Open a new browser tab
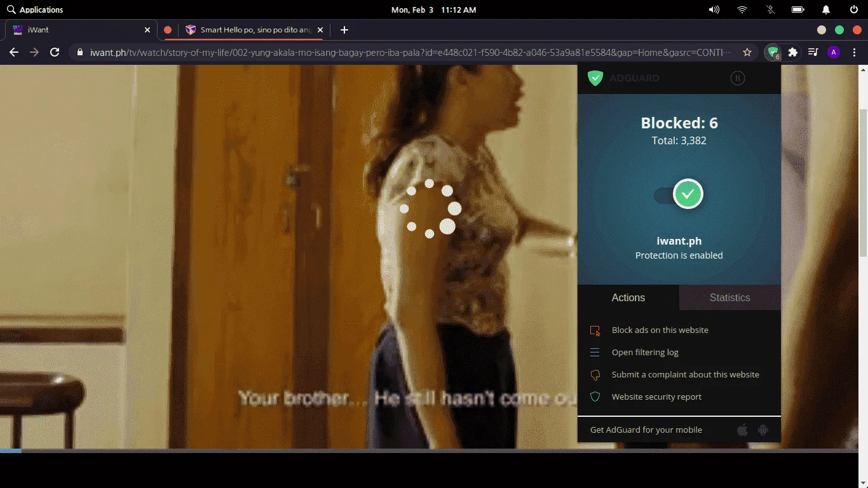This screenshot has width=868, height=488. 344,30
